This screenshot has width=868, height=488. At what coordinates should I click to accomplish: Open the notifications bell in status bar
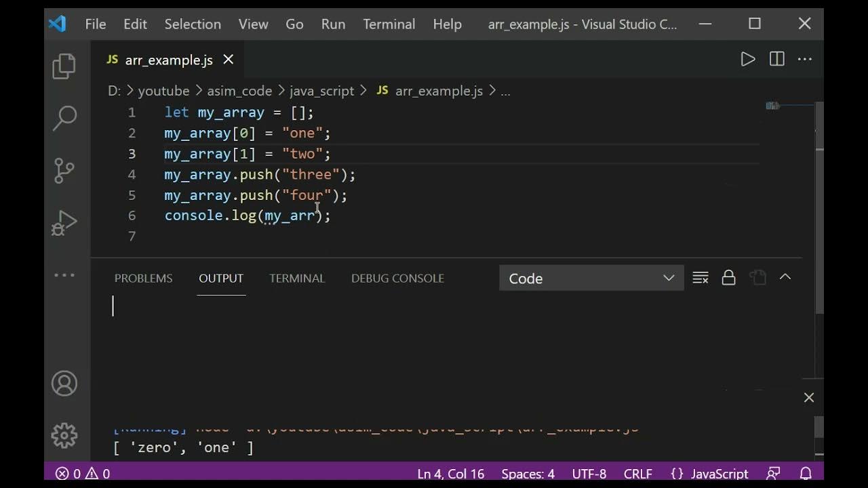pyautogui.click(x=806, y=474)
